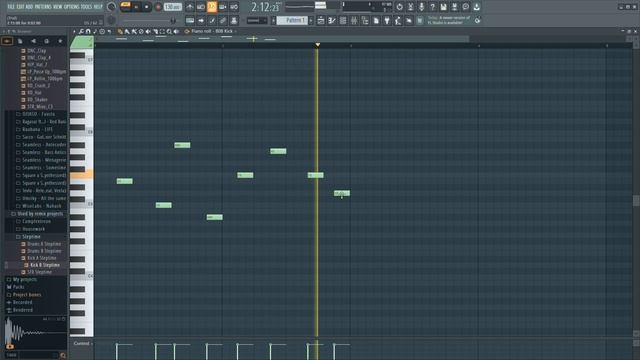This screenshot has width=640, height=360.
Task: Open the plugin picker plug icon
Action: 387,20
